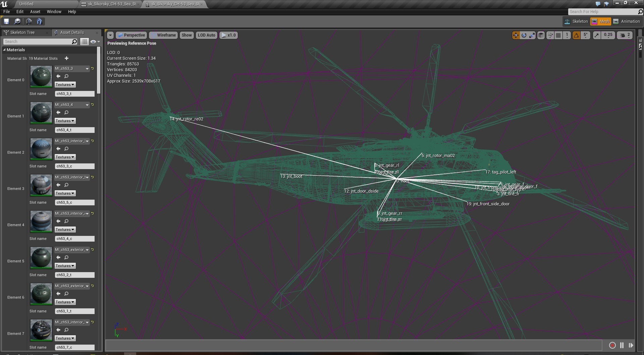Add a material slot with the plus icon
This screenshot has width=644, height=355.
coord(66,58)
